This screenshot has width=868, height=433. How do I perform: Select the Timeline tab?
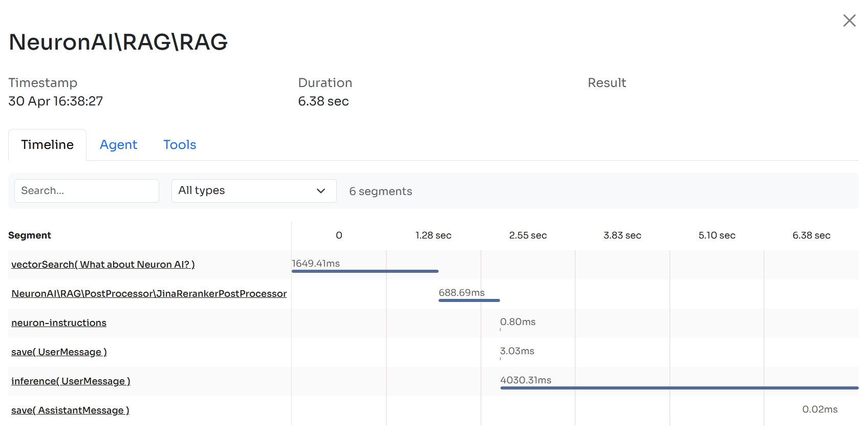coord(47,145)
